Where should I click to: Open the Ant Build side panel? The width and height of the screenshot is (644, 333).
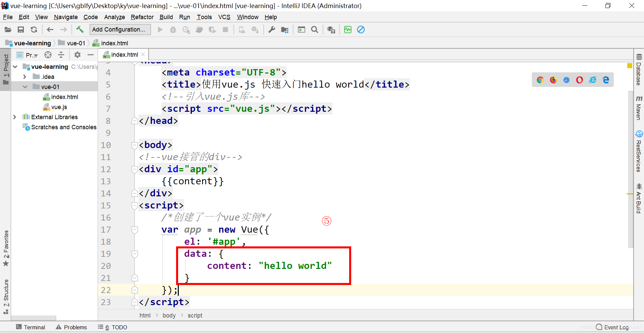[639, 198]
